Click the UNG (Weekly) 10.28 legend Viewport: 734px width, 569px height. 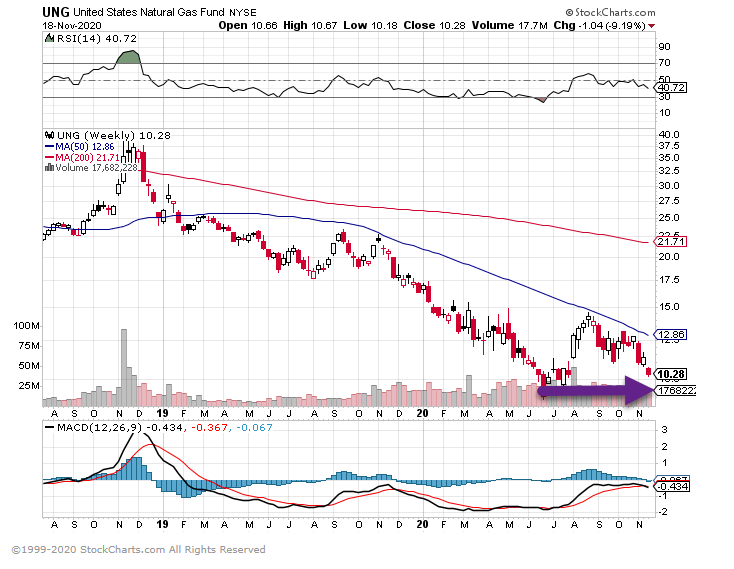point(114,136)
